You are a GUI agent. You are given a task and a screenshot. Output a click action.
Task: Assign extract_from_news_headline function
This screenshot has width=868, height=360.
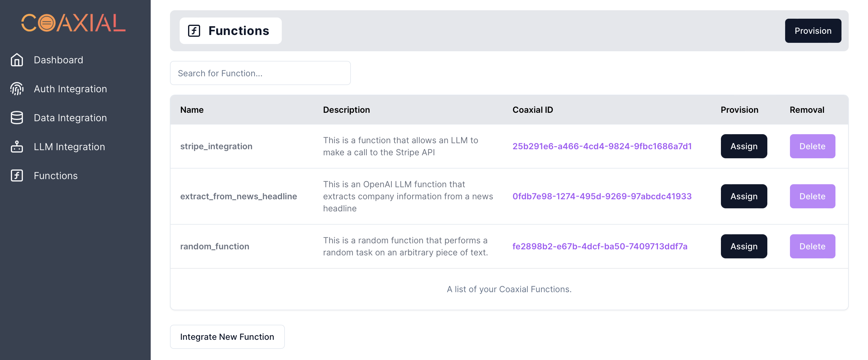pyautogui.click(x=744, y=196)
